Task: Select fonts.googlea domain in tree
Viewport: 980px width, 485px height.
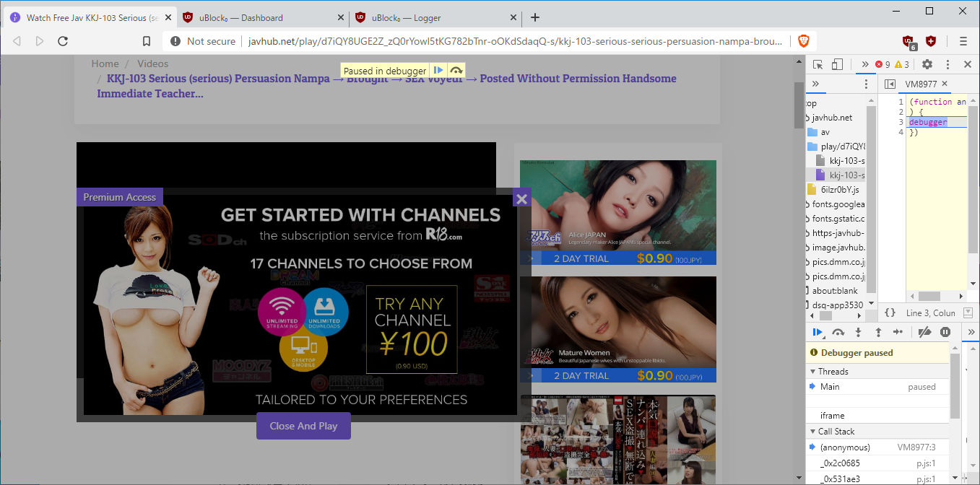Action: click(838, 204)
